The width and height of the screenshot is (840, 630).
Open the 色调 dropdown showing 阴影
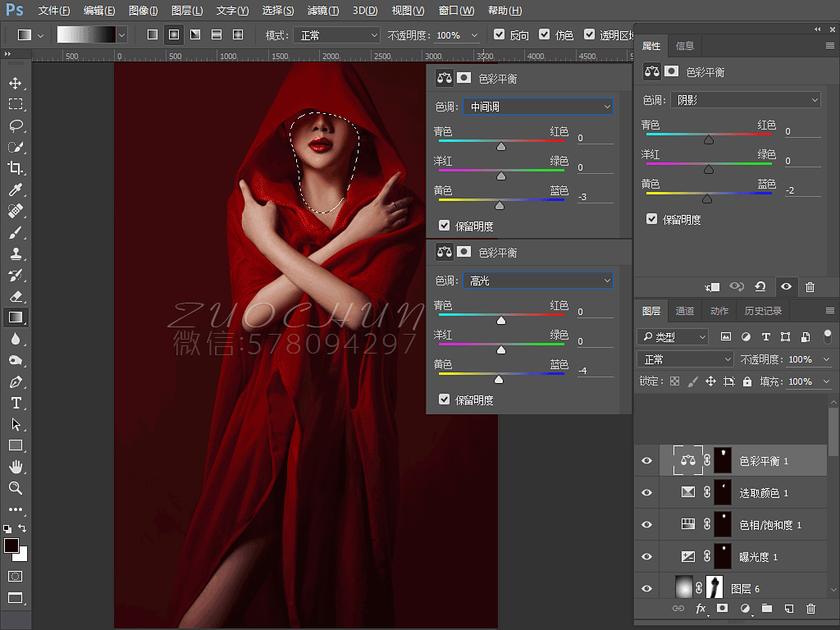(745, 99)
